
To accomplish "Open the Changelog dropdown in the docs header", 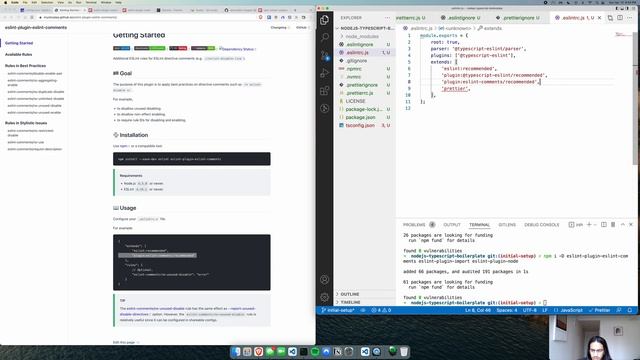I will [x=280, y=27].
